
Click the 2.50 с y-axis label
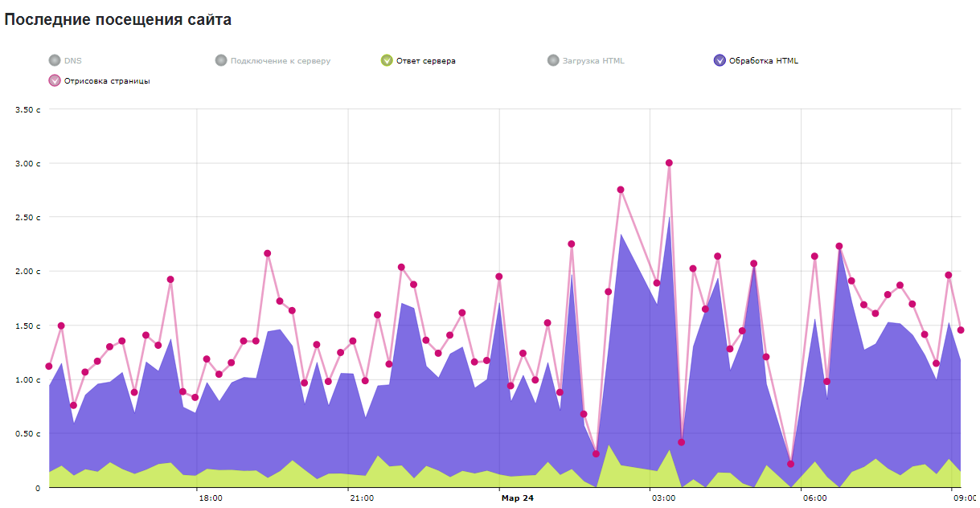click(28, 217)
